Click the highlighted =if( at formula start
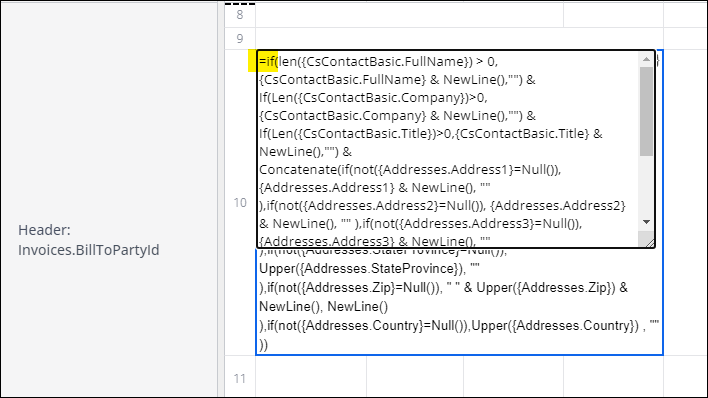This screenshot has height=398, width=708. [268, 61]
